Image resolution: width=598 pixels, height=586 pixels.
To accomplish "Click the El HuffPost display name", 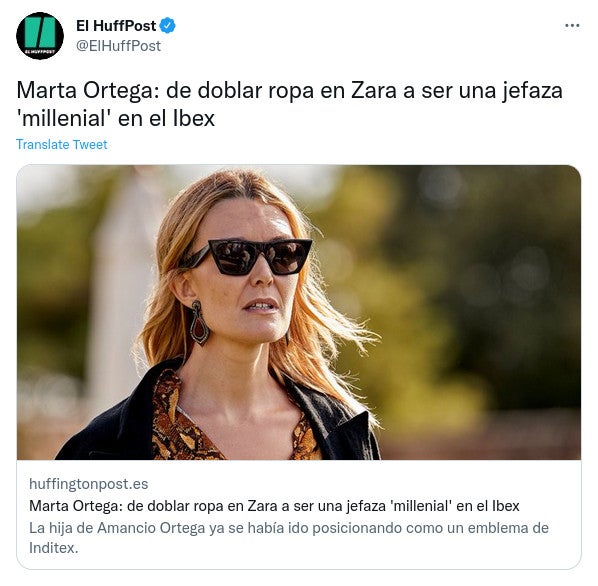I will click(116, 26).
